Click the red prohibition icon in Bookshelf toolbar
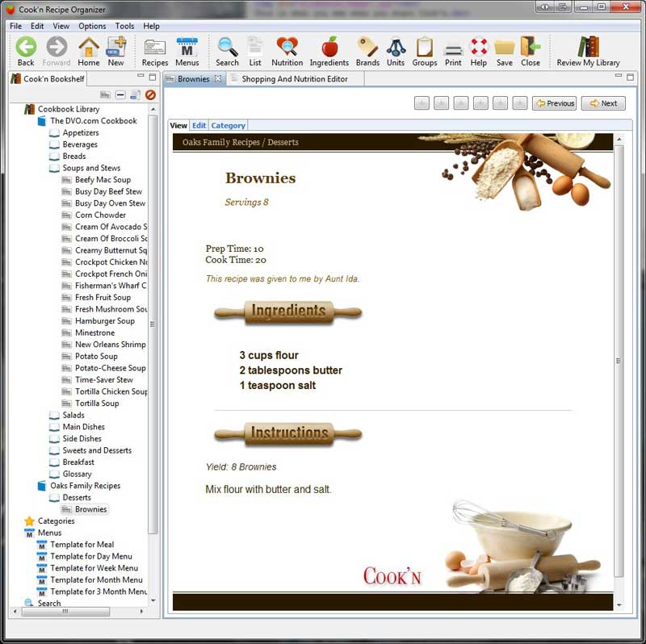This screenshot has height=644, width=646. click(150, 95)
